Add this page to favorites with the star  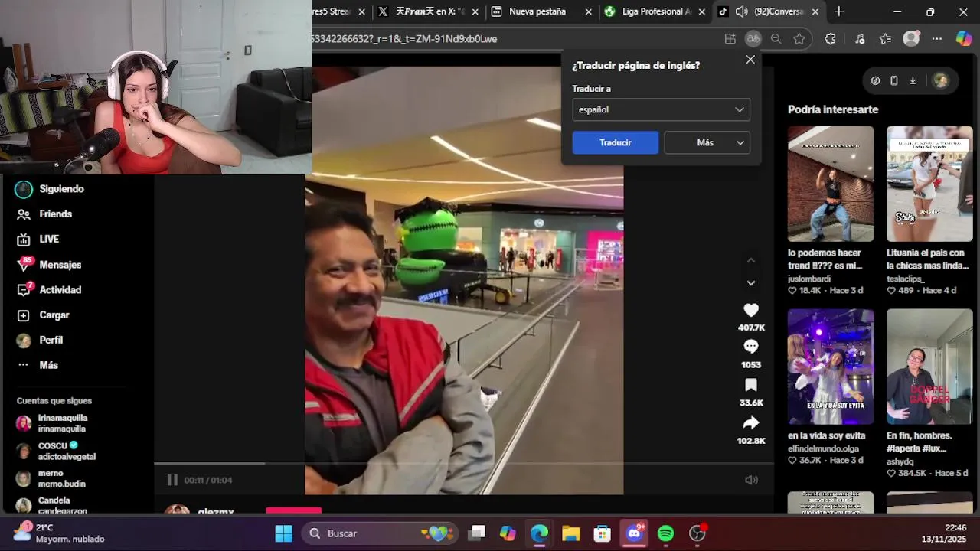pos(799,39)
